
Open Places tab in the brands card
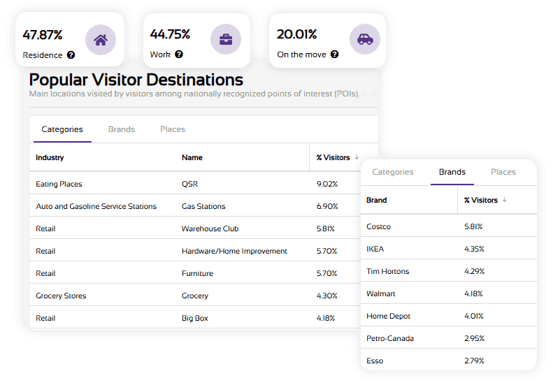pyautogui.click(x=503, y=172)
